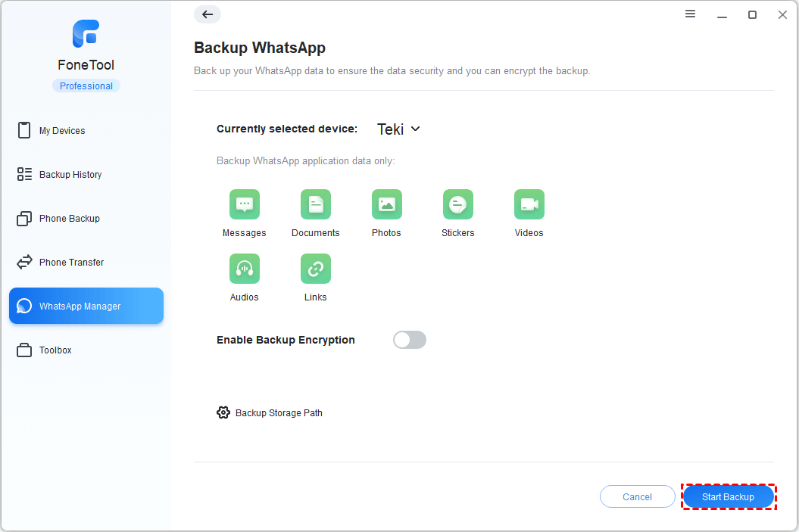The width and height of the screenshot is (799, 532).
Task: Select the Links backup icon
Action: point(315,268)
